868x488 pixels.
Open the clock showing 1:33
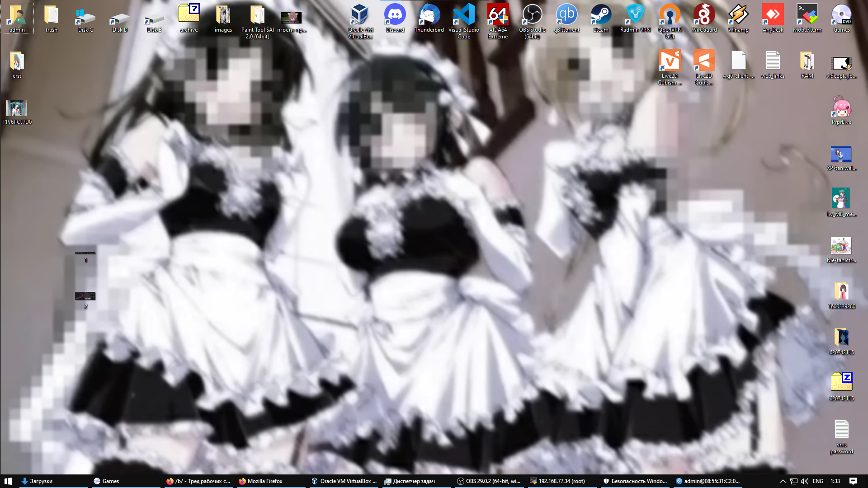(835, 481)
